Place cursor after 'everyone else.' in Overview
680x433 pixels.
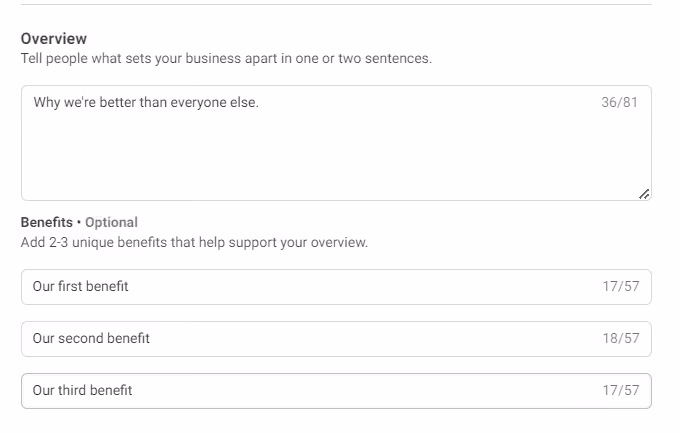point(259,102)
